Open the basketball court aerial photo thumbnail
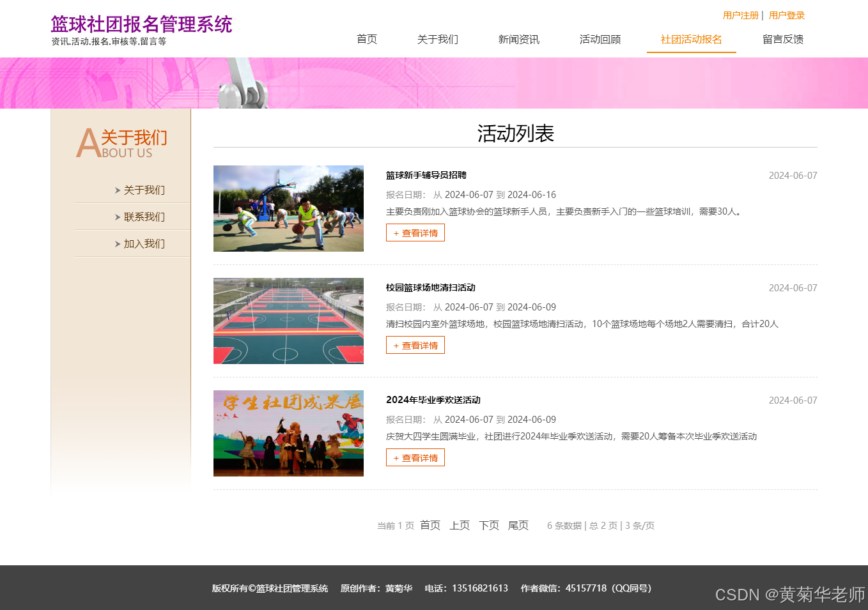Viewport: 868px width, 610px height. point(288,321)
